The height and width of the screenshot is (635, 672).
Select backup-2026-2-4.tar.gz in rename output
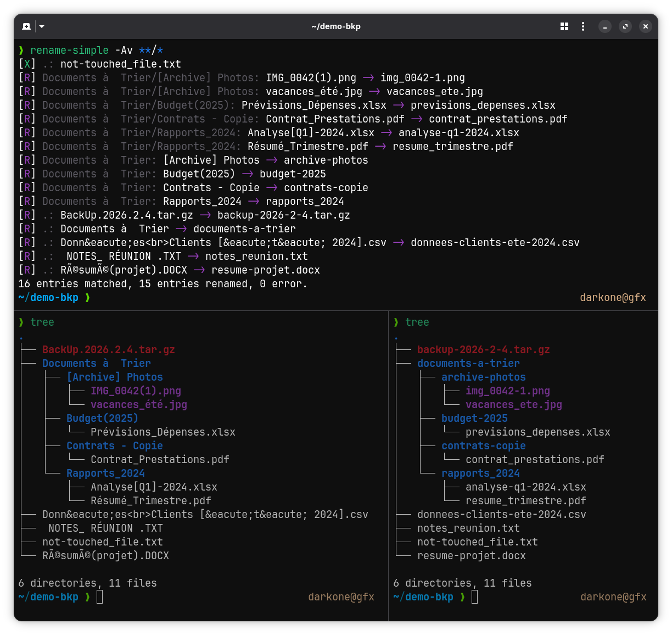click(284, 215)
